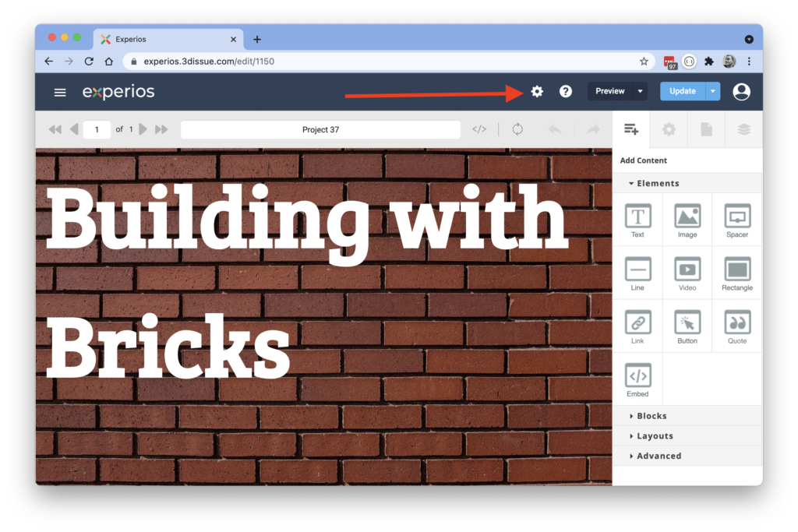Open the Preview dropdown arrow
Screen dimensions: 798x532
(639, 91)
